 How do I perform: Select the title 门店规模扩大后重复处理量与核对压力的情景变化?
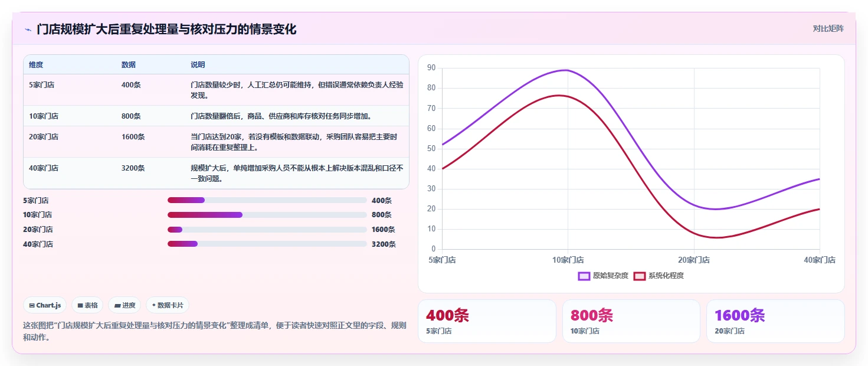tap(166, 29)
